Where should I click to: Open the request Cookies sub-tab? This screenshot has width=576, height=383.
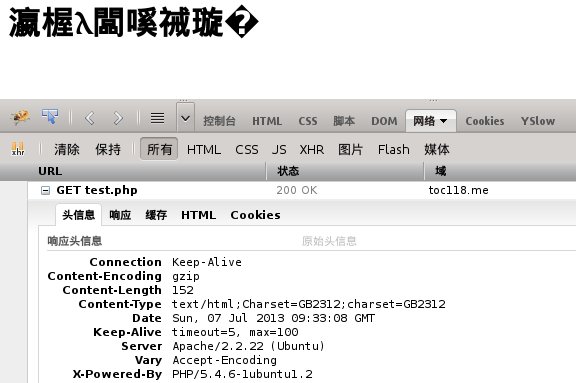tap(255, 215)
